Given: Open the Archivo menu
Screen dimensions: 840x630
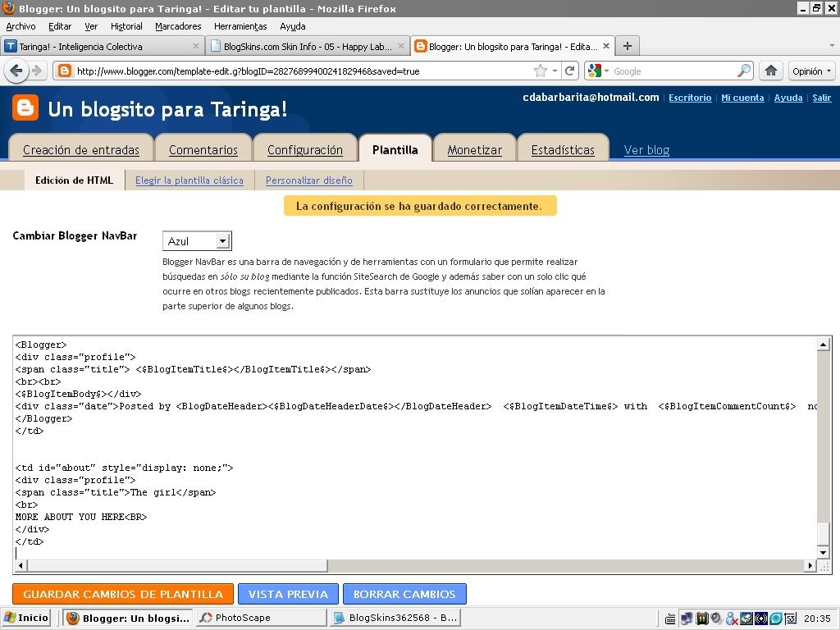Looking at the screenshot, I should point(21,26).
